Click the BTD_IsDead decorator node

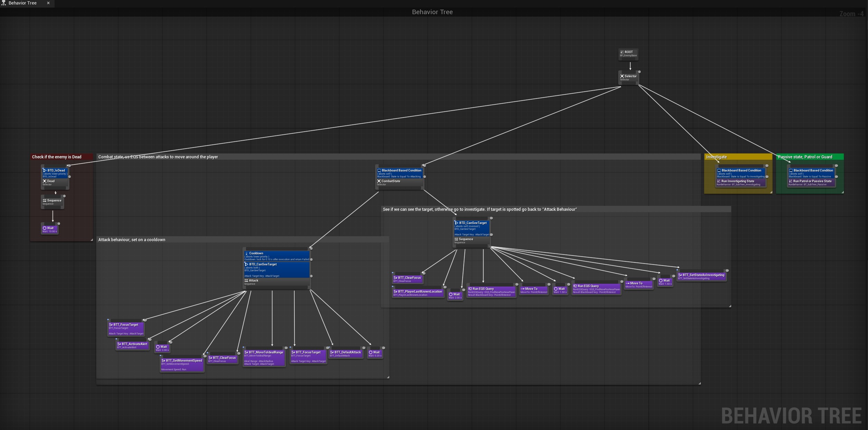[55, 173]
